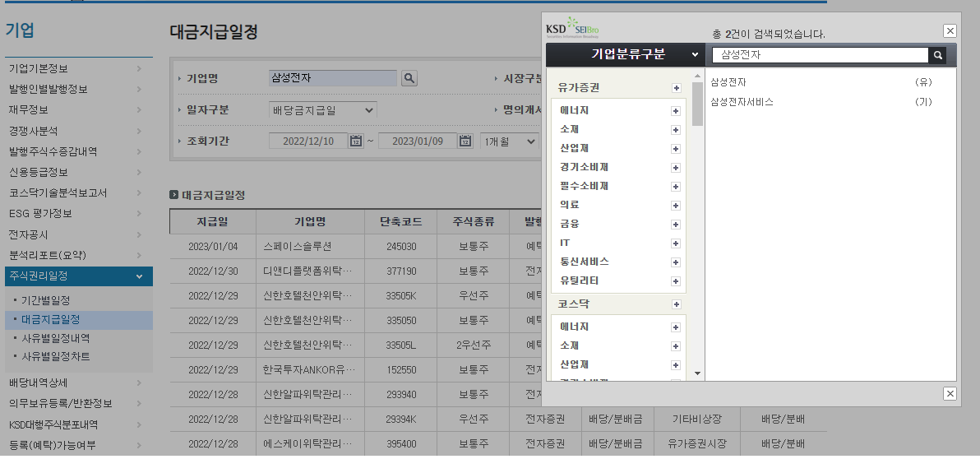The width and height of the screenshot is (980, 459).
Task: Open the 1개월 period dropdown
Action: pos(509,141)
